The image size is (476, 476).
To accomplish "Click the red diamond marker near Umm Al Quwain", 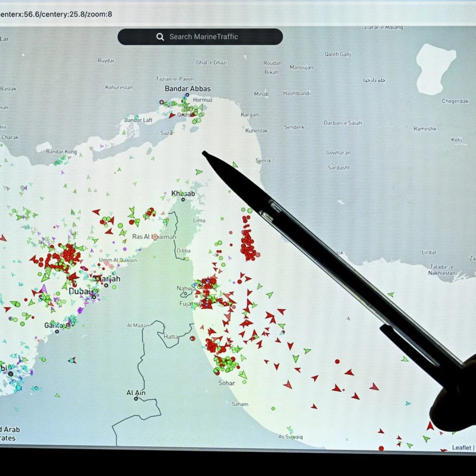I will (x=112, y=267).
